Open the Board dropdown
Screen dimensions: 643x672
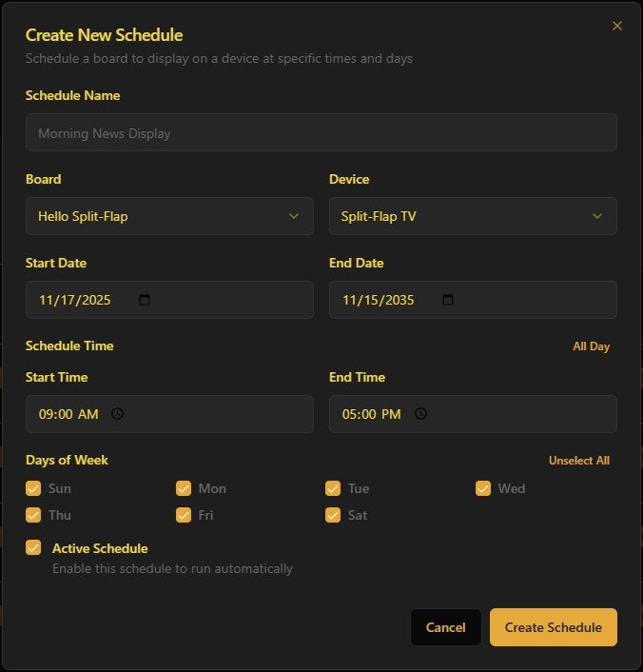pyautogui.click(x=169, y=216)
